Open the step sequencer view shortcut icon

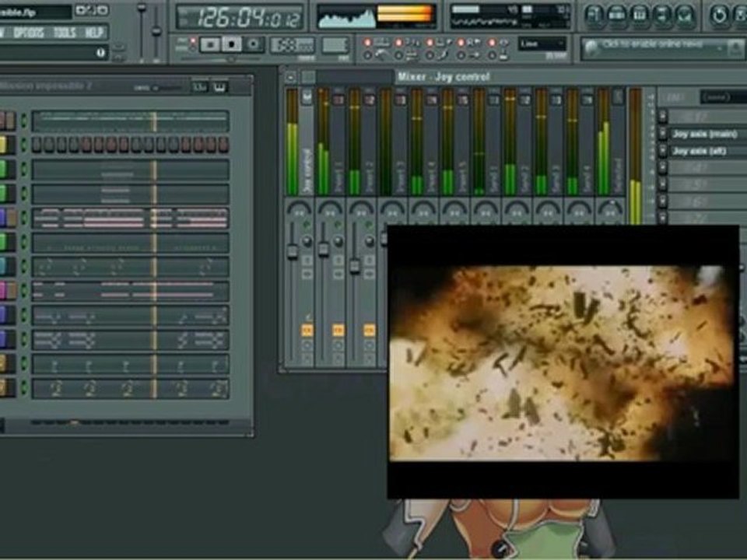pos(617,15)
